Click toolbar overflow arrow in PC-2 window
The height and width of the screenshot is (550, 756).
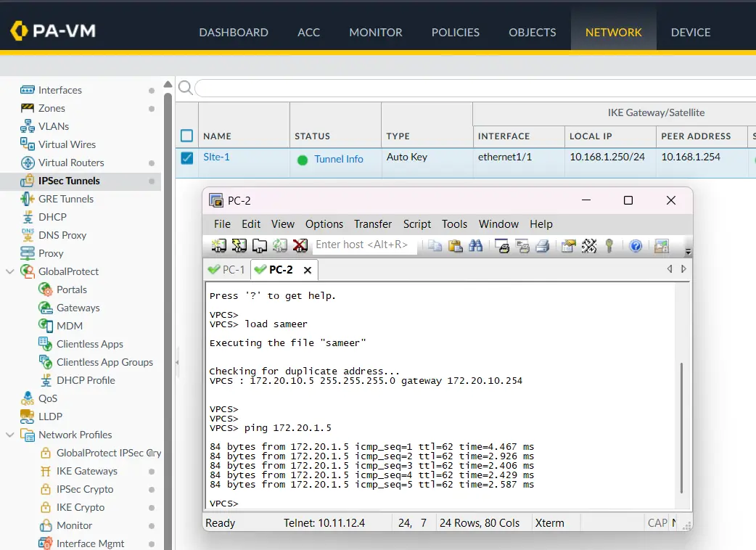click(688, 251)
